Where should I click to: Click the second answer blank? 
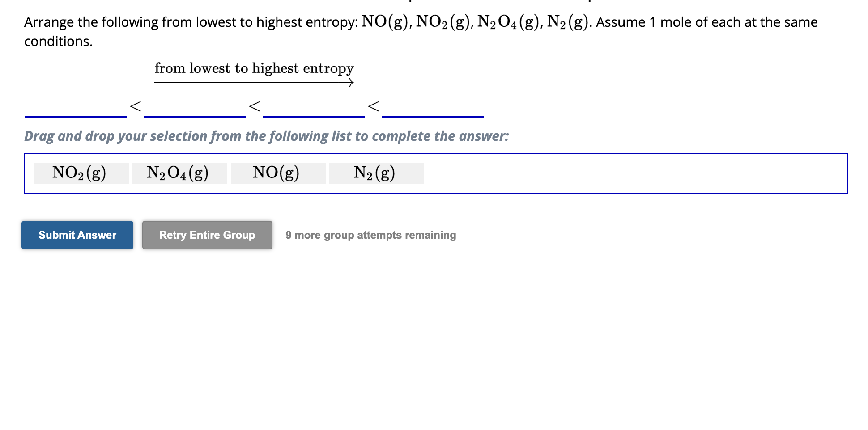point(195,114)
